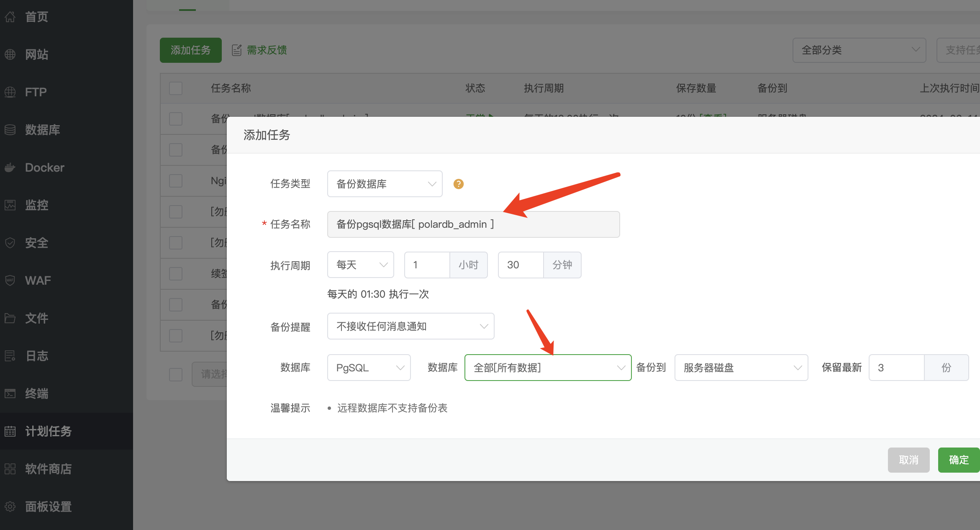
Task: Click the green 确定 button
Action: [959, 460]
